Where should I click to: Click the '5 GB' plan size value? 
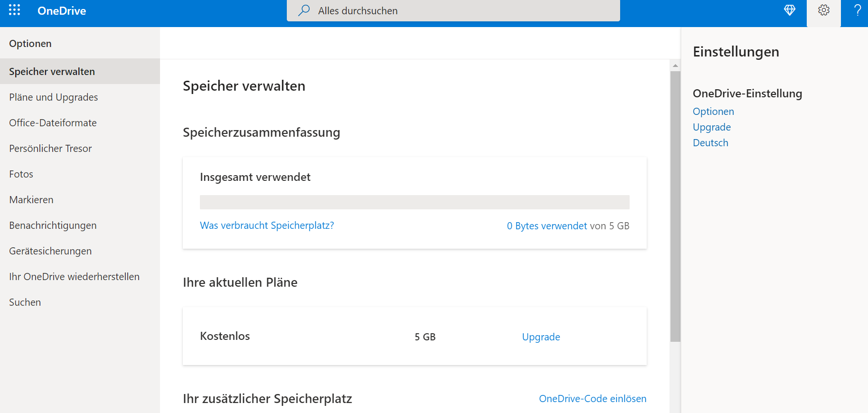[x=425, y=337]
